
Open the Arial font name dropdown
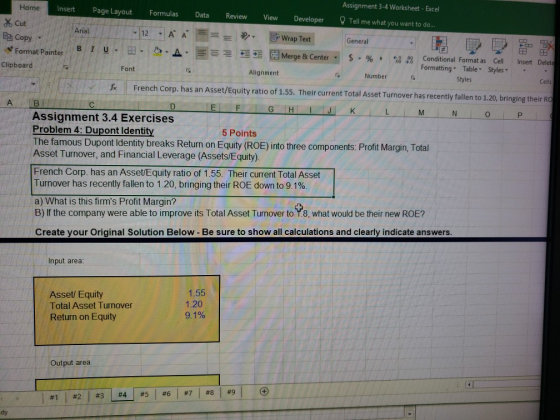pos(135,33)
